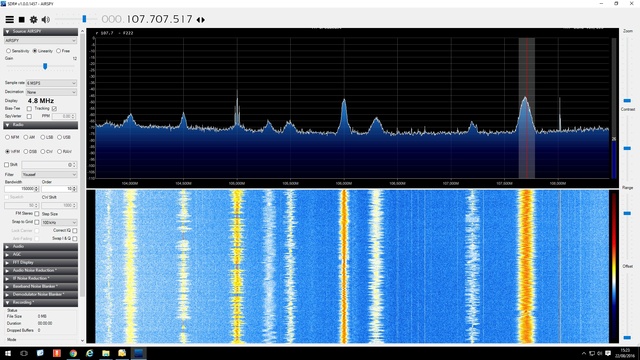Expand the Audio Noise Reduction panel

pos(40,270)
